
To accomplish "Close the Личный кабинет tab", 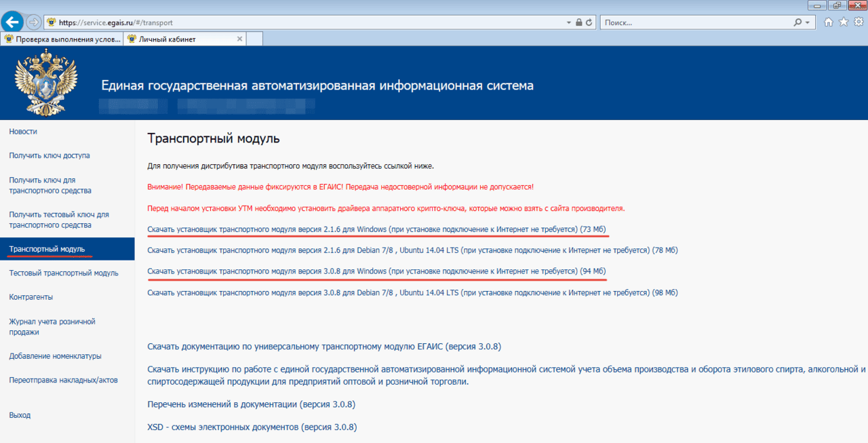I will tap(239, 39).
